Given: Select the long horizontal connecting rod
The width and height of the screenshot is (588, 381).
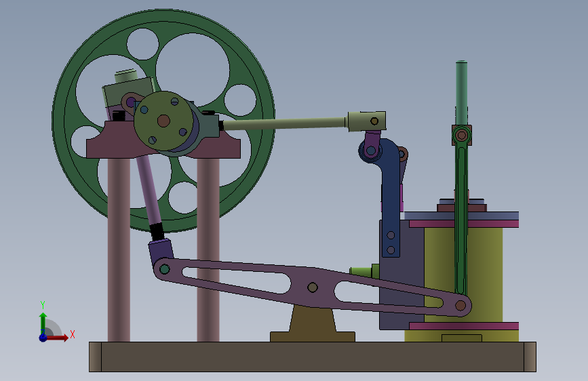Looking at the screenshot, I should click(284, 123).
